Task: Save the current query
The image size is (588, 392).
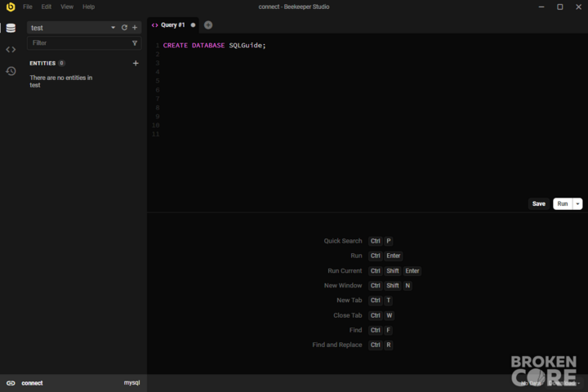Action: (538, 203)
